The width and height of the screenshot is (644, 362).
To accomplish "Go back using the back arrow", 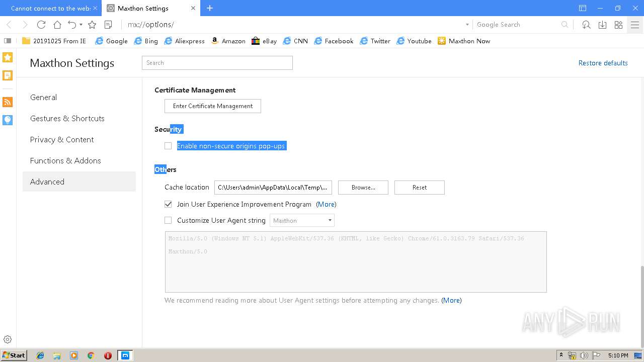I will [9, 25].
